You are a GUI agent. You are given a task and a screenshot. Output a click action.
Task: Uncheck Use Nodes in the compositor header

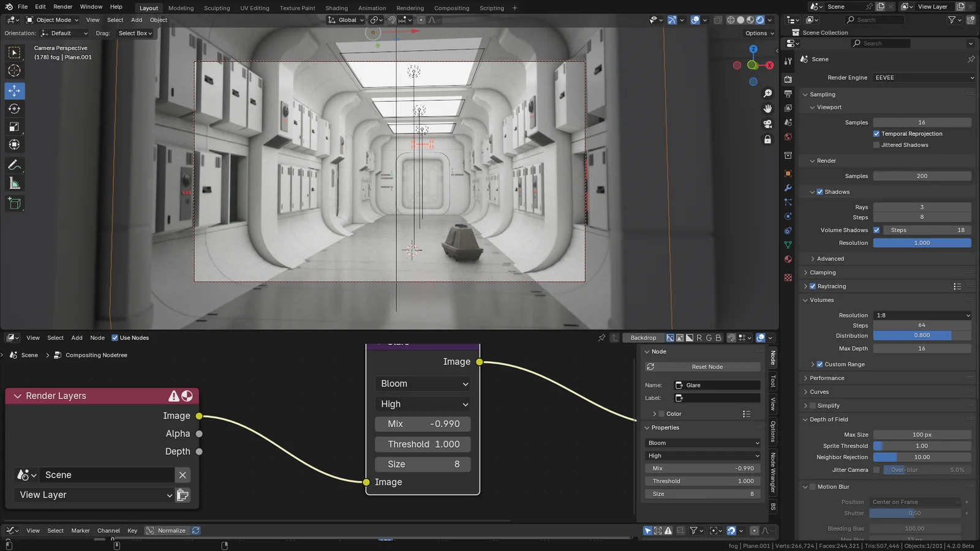click(x=115, y=337)
